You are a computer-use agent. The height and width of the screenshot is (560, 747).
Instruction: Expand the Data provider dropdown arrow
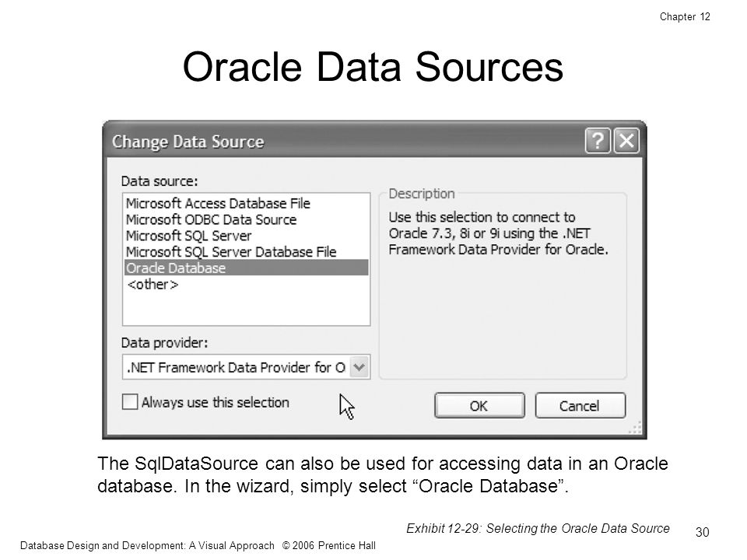(x=359, y=366)
